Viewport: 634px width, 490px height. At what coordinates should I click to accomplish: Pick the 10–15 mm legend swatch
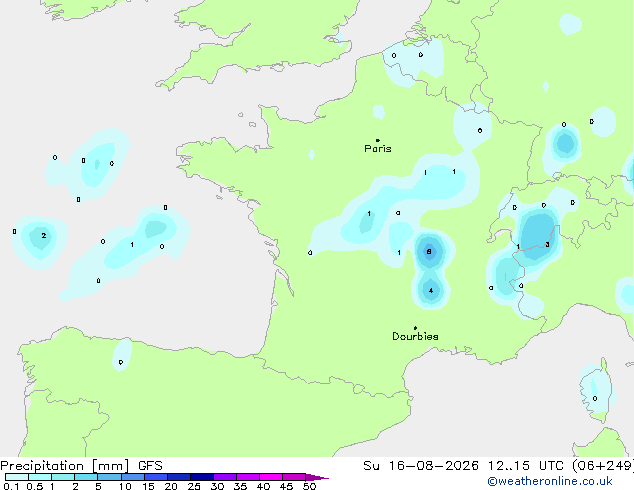(132, 477)
